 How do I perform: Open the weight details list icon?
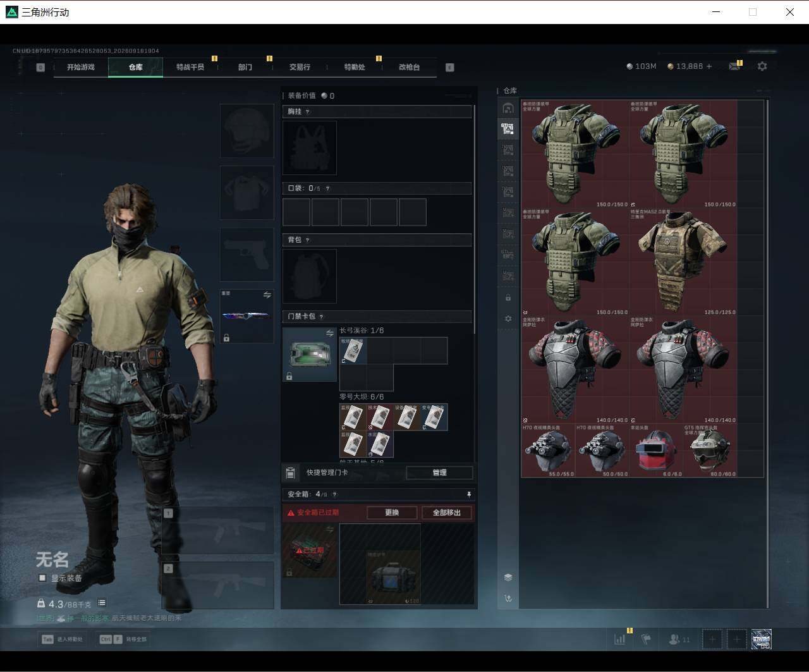click(x=102, y=603)
